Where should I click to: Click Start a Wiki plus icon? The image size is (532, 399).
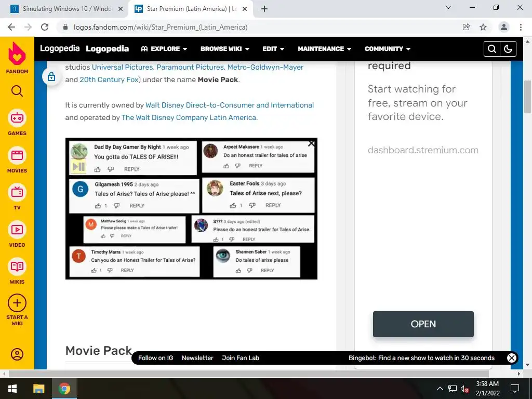pyautogui.click(x=17, y=303)
